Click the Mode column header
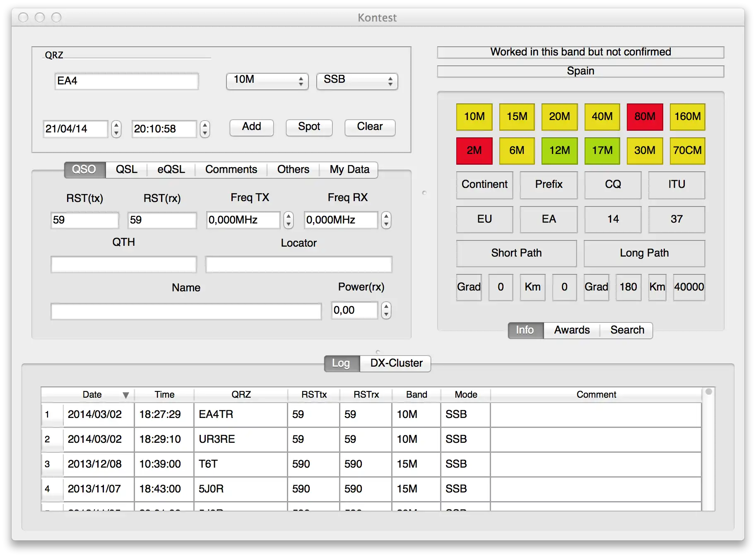756x557 pixels. [x=466, y=395]
